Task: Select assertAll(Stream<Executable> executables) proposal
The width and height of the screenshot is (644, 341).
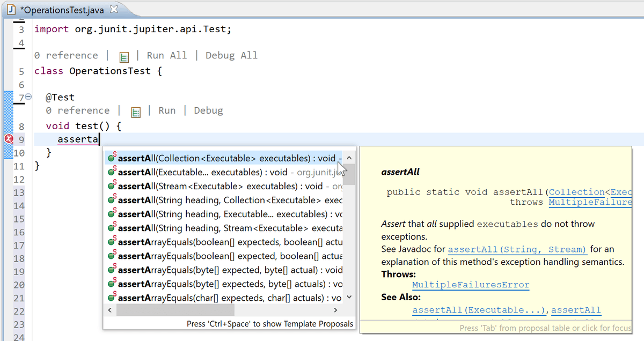Action: tap(224, 186)
